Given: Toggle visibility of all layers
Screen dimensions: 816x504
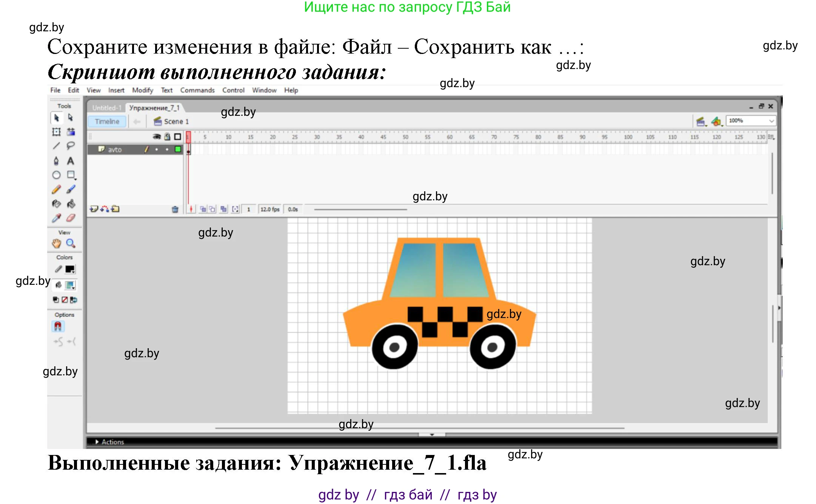Looking at the screenshot, I should point(156,137).
